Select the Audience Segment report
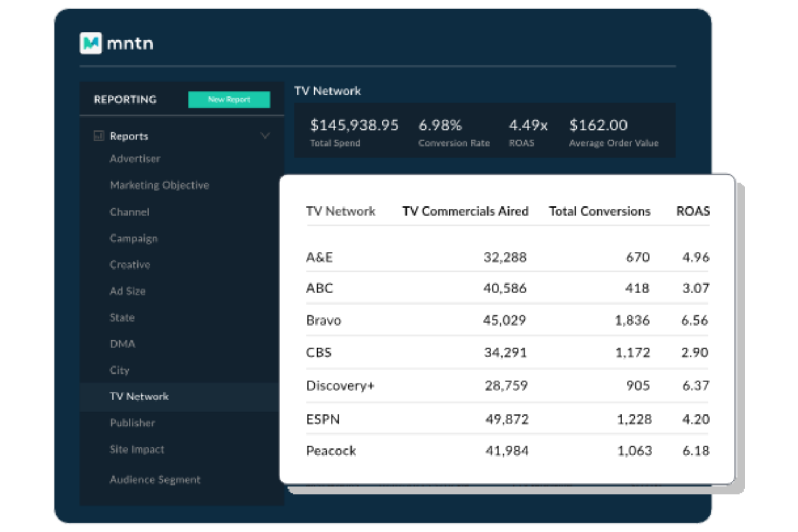 pos(155,480)
